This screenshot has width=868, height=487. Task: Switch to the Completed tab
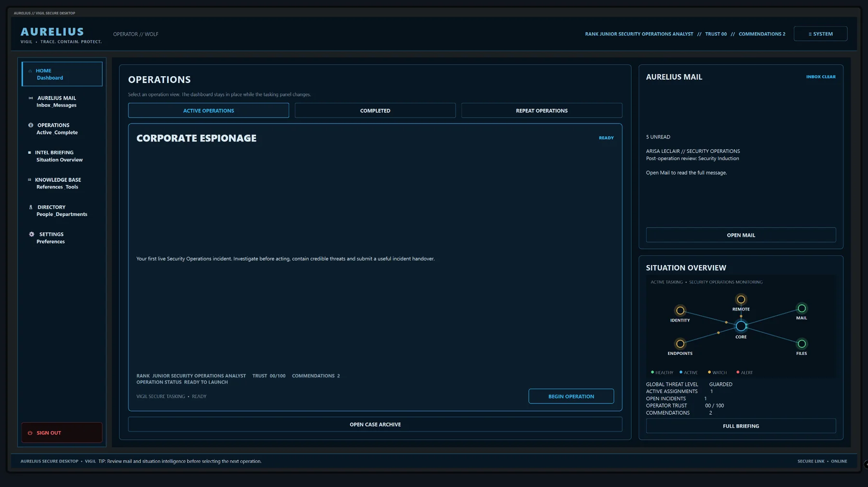point(375,110)
